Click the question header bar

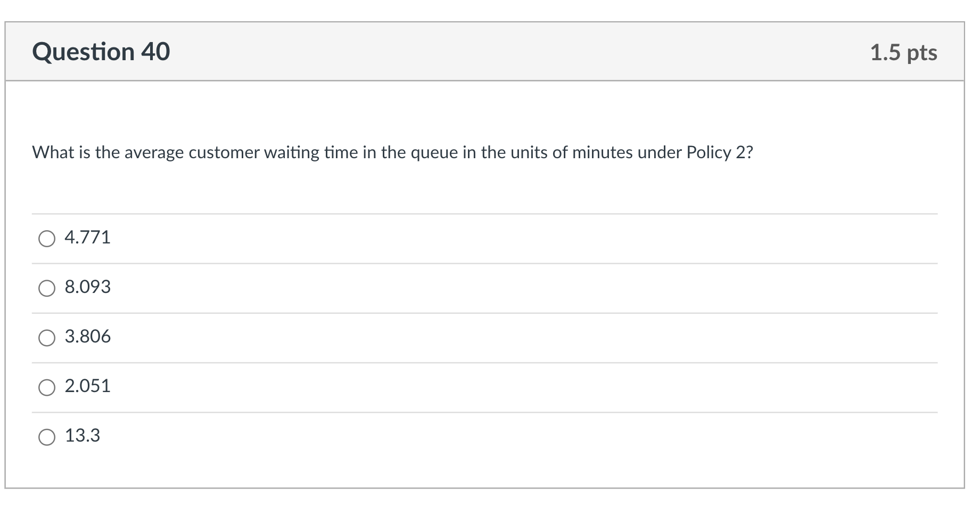pyautogui.click(x=479, y=51)
